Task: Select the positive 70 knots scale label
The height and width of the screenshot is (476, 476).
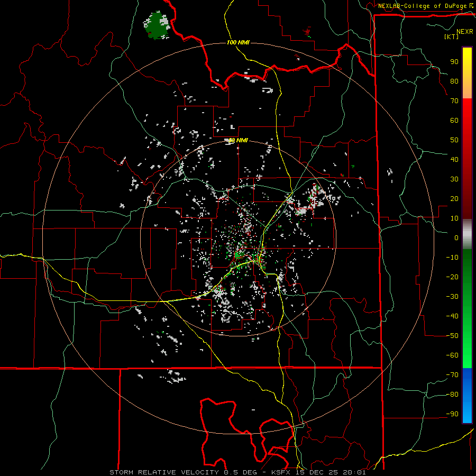Action: [454, 101]
